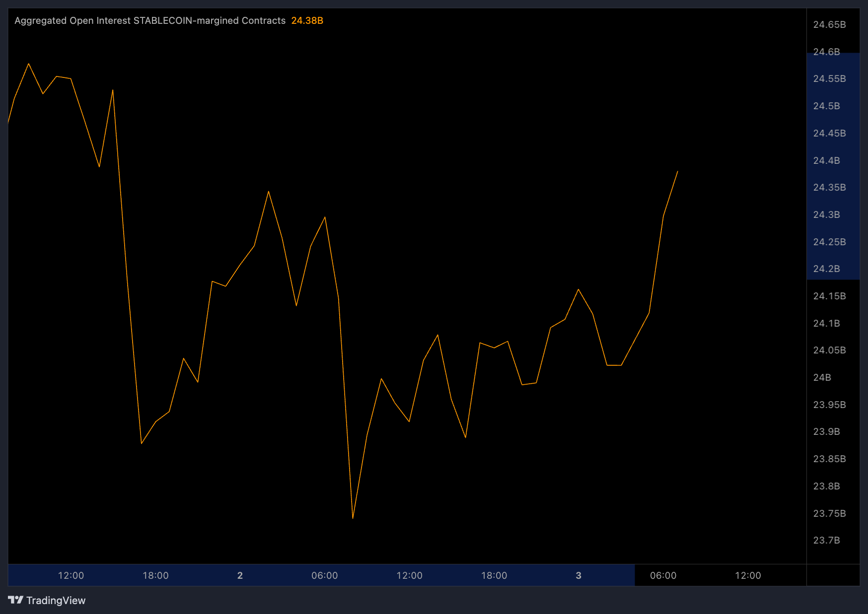Click the 23.9B price axis label
This screenshot has height=614, width=868.
[826, 431]
